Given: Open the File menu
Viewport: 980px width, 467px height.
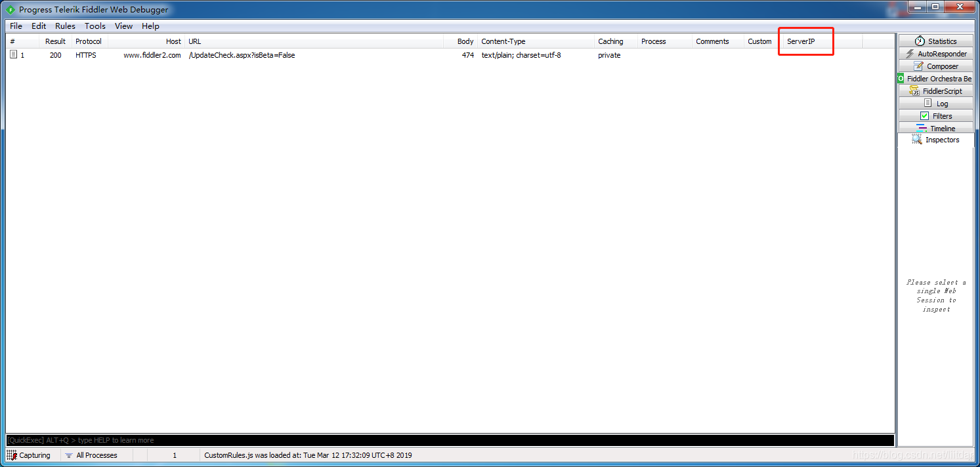Looking at the screenshot, I should 16,26.
